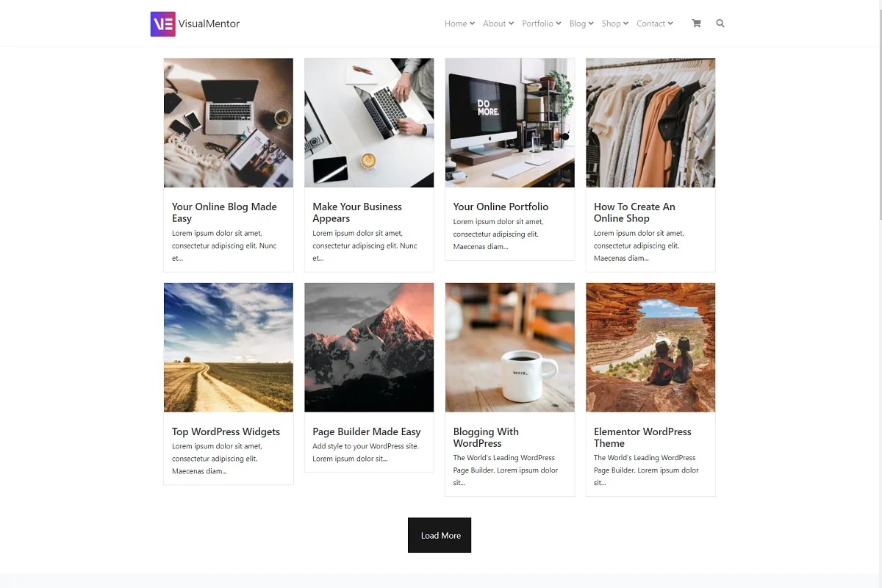
Task: Open 'Your Online Portfolio' article link
Action: pyautogui.click(x=501, y=207)
